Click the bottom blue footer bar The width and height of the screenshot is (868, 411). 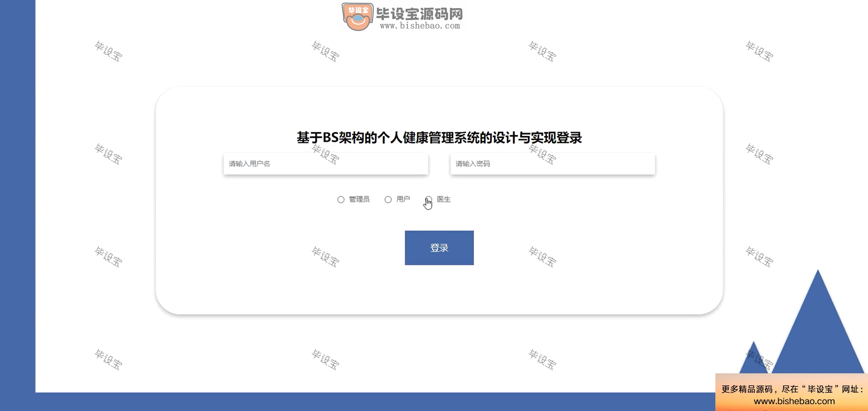click(x=357, y=401)
